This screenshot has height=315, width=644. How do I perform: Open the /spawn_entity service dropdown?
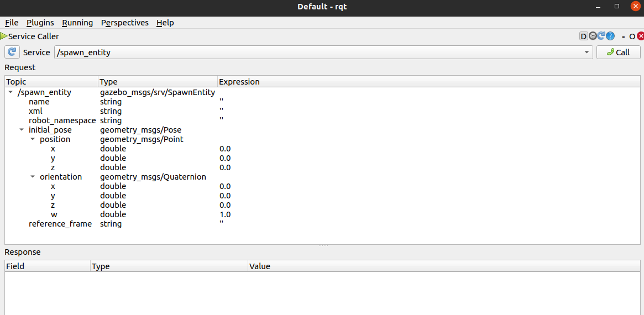(587, 53)
